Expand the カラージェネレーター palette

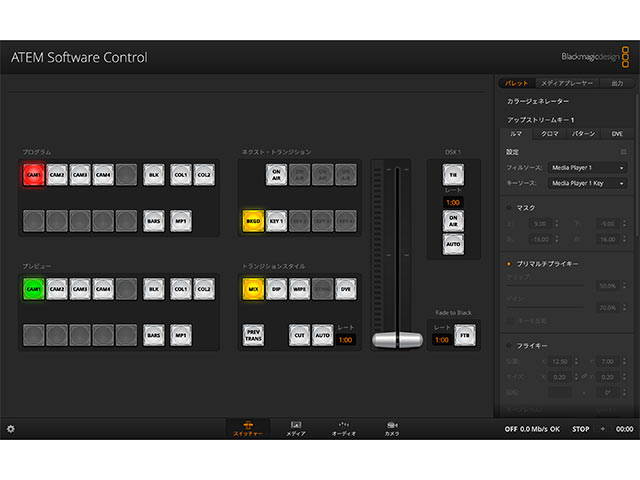[x=538, y=101]
